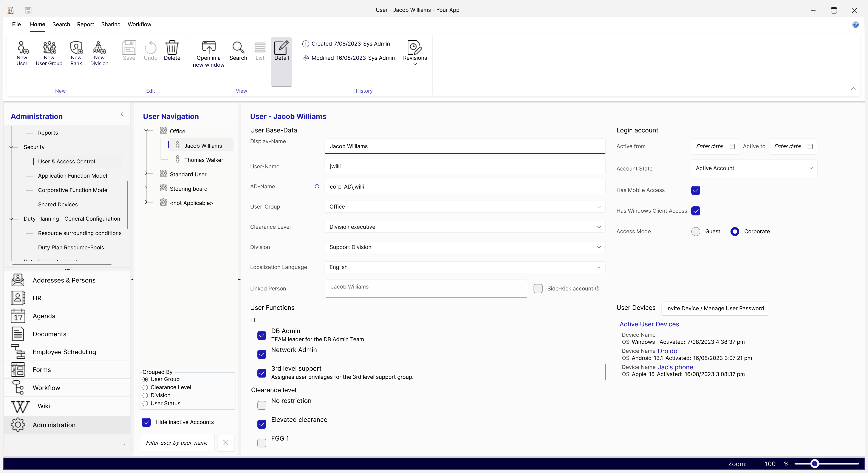The image size is (868, 473).
Task: Open Employee Scheduling module
Action: click(x=67, y=352)
